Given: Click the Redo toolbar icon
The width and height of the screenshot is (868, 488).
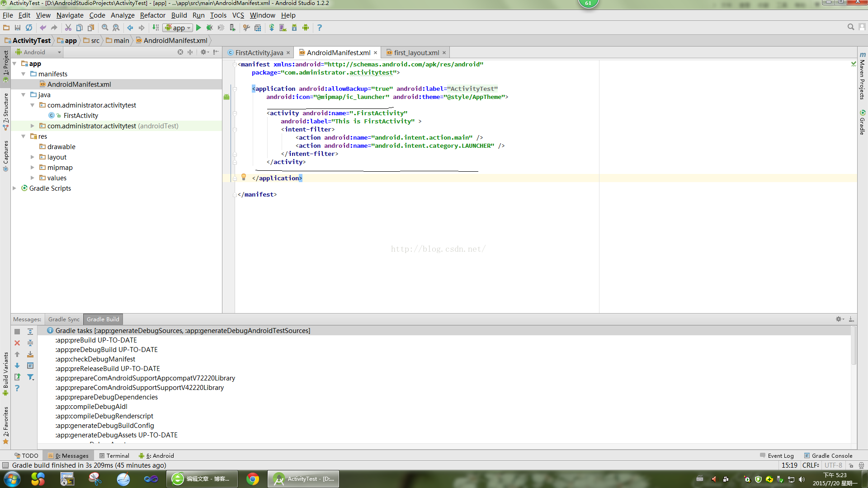Looking at the screenshot, I should (x=54, y=28).
